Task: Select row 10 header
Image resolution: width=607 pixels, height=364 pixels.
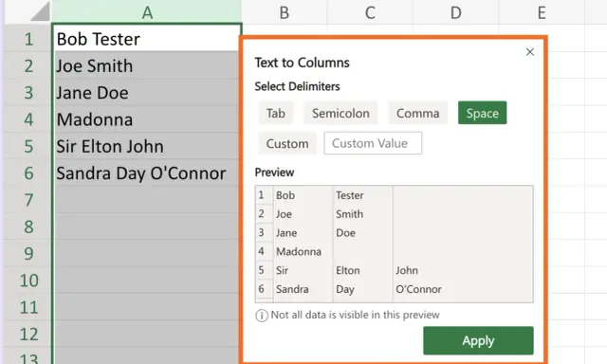Action: click(28, 280)
